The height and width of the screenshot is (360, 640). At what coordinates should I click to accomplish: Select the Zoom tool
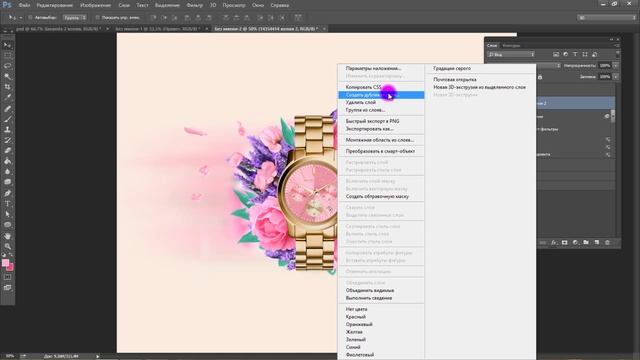tap(7, 247)
